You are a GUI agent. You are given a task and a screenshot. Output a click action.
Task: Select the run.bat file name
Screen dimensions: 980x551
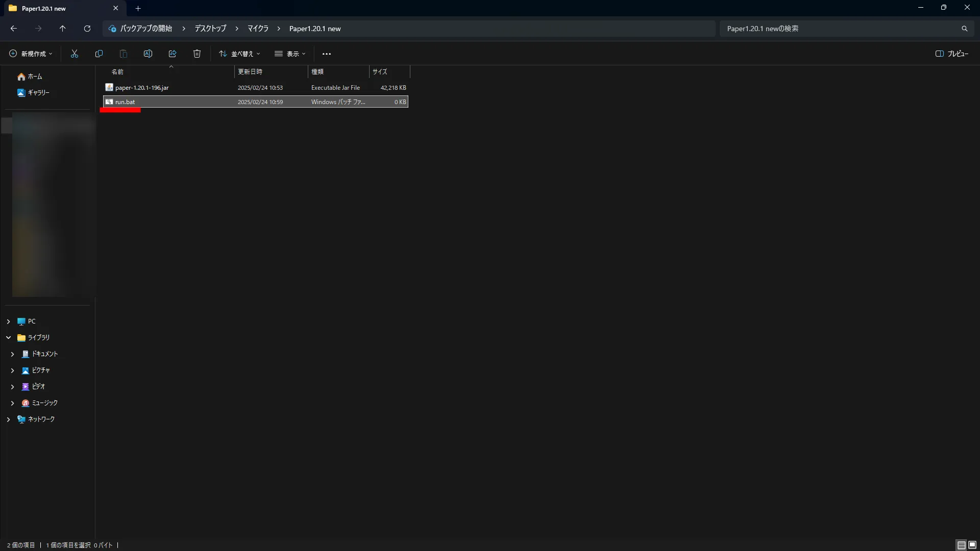[x=125, y=102]
